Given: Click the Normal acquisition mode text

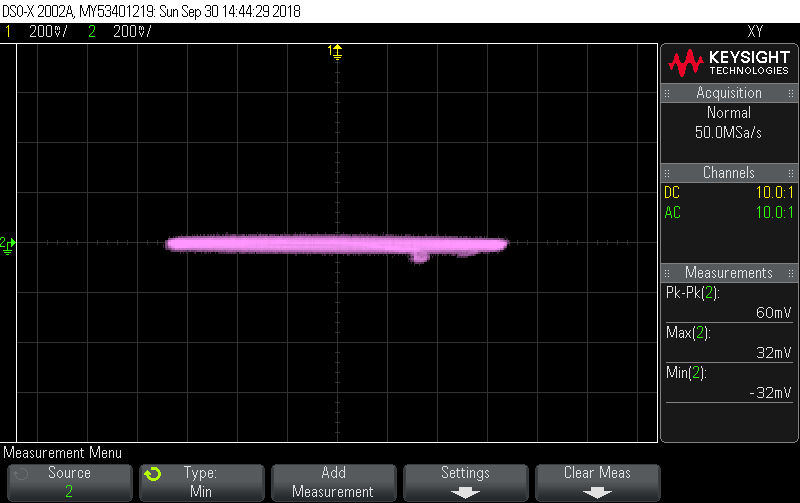Looking at the screenshot, I should click(729, 112).
